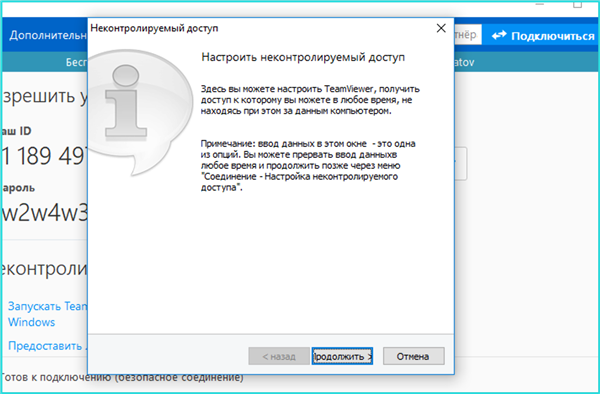Click the disabled назад button
Screen dimensions: 600x394
coord(279,356)
